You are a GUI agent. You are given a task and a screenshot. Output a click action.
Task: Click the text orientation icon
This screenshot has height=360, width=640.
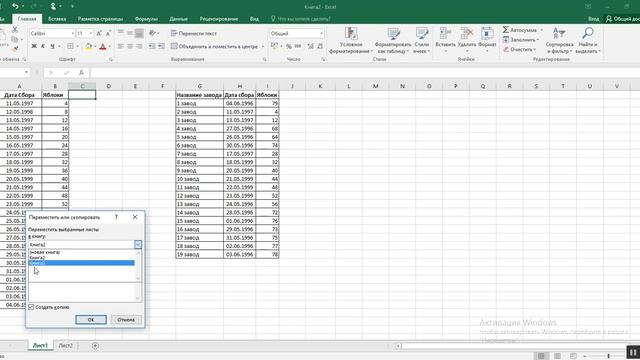pyautogui.click(x=153, y=33)
